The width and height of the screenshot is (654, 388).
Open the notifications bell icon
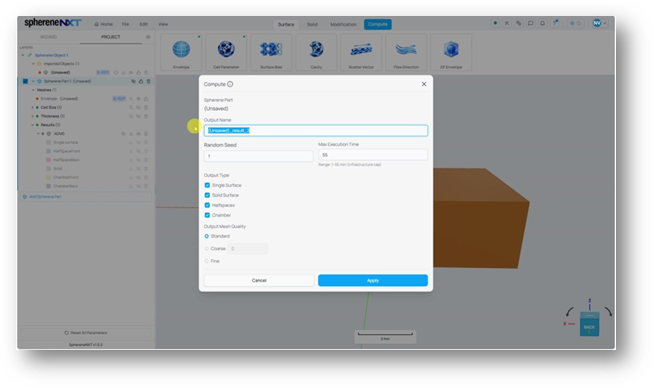point(542,23)
